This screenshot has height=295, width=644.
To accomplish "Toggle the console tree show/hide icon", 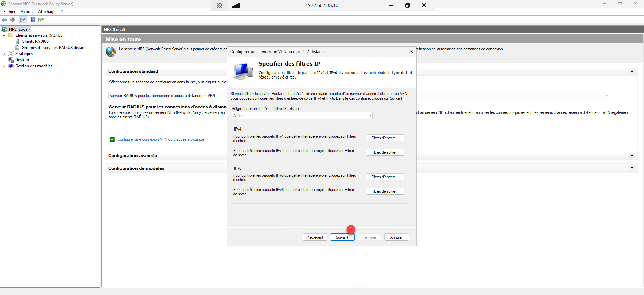I will tap(23, 20).
